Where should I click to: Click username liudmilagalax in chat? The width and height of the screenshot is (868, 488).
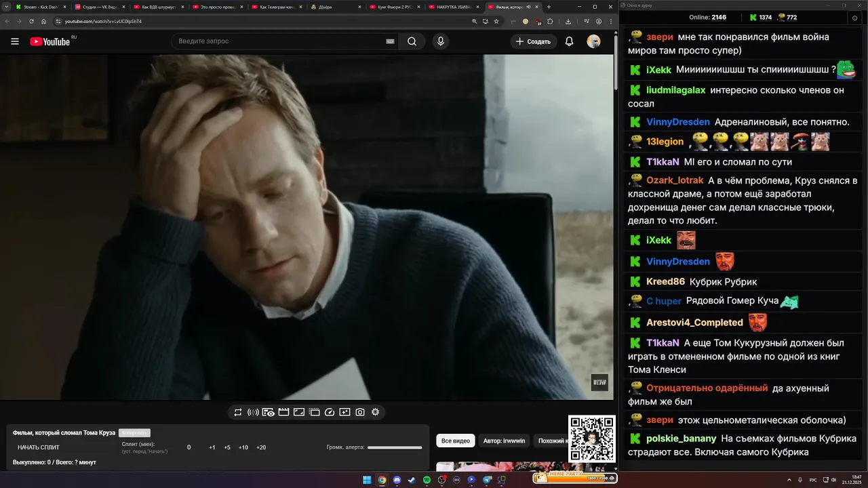pos(675,90)
